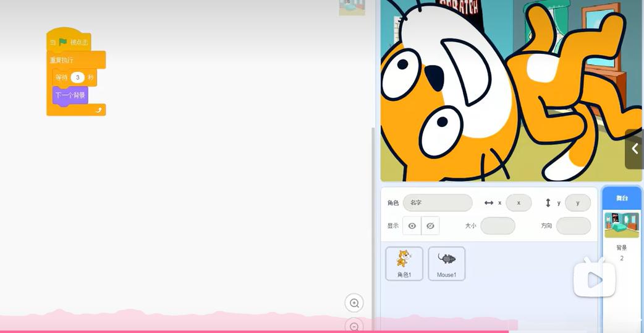
Task: Click the pink video progress bar
Action: coord(254,331)
